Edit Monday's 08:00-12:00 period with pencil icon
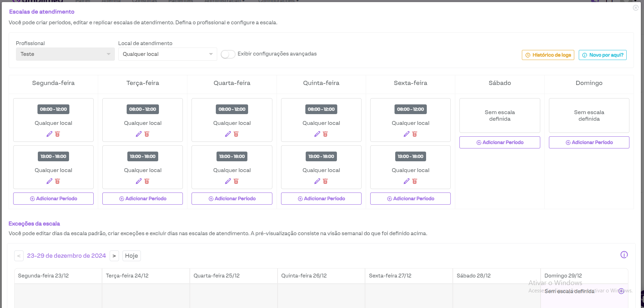 click(49, 134)
